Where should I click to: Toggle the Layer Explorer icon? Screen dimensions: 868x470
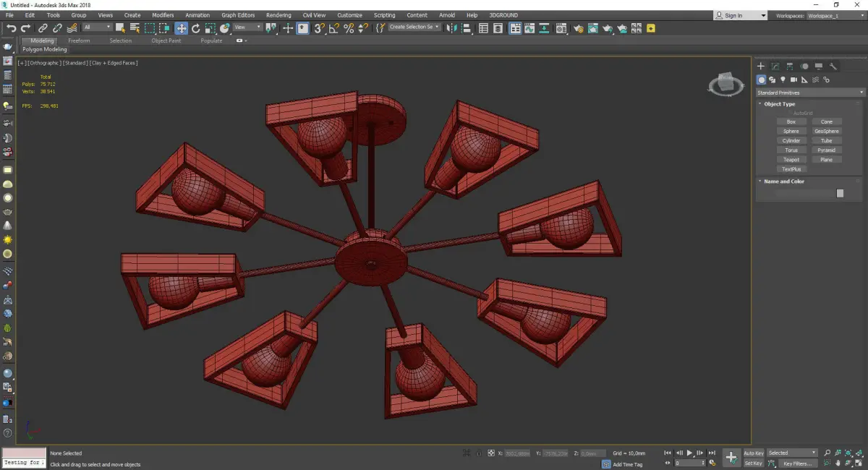pos(499,28)
